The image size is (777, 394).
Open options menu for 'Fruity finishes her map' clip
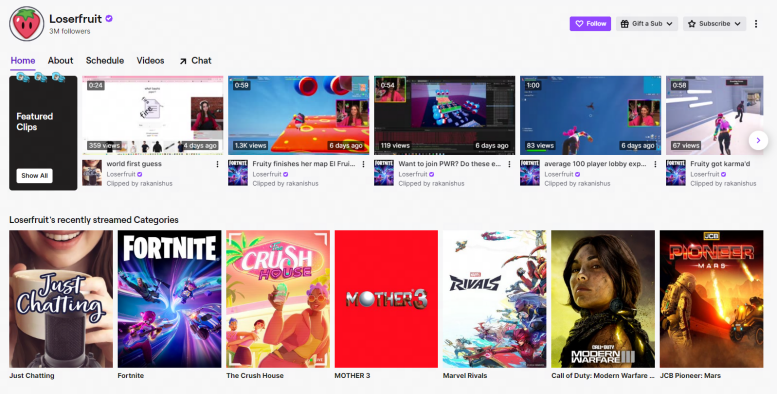click(363, 164)
